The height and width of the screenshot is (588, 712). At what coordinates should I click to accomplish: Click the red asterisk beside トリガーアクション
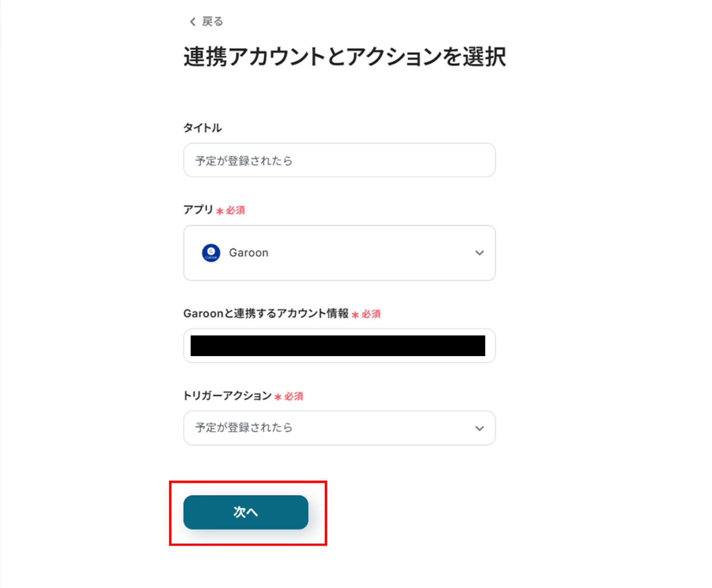point(278,397)
